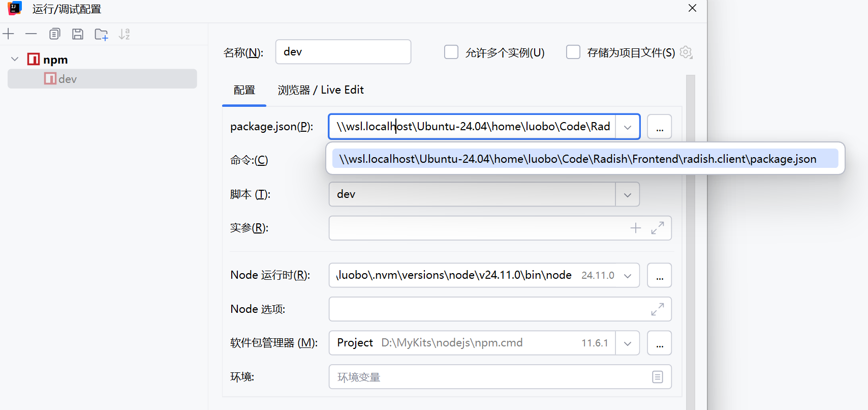Open the environment variables editor icon

click(x=657, y=377)
